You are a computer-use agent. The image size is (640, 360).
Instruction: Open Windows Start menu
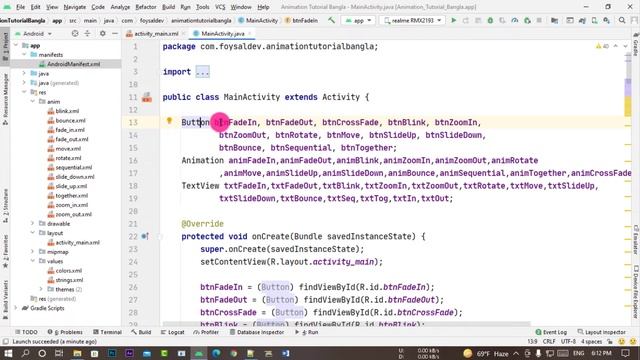click(8, 353)
